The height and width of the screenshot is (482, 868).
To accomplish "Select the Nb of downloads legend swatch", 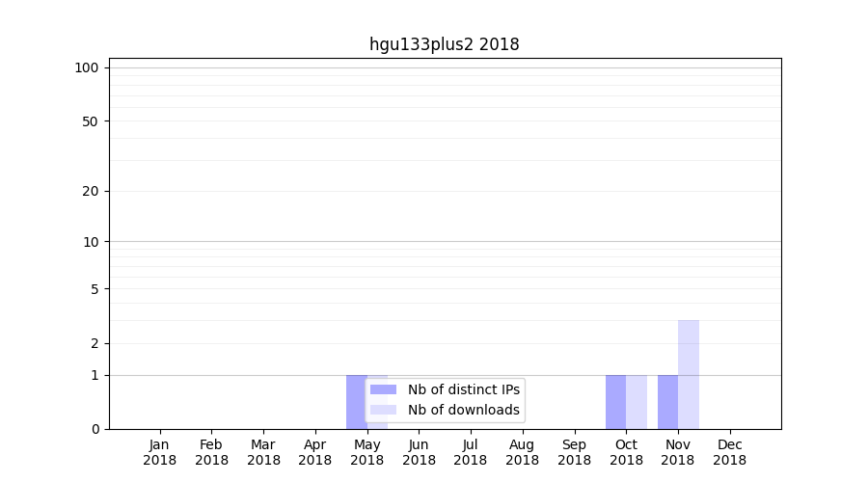I will (383, 410).
